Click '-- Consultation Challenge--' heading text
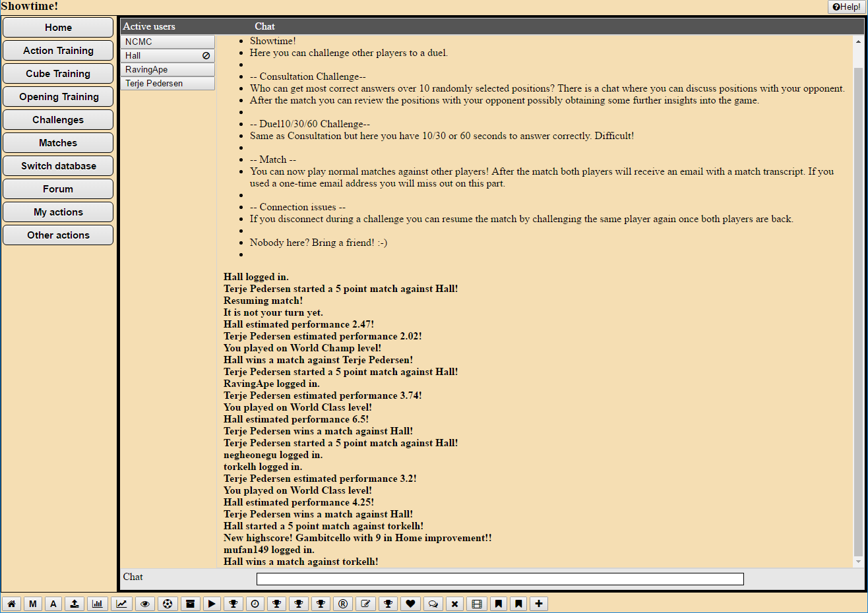 308,76
